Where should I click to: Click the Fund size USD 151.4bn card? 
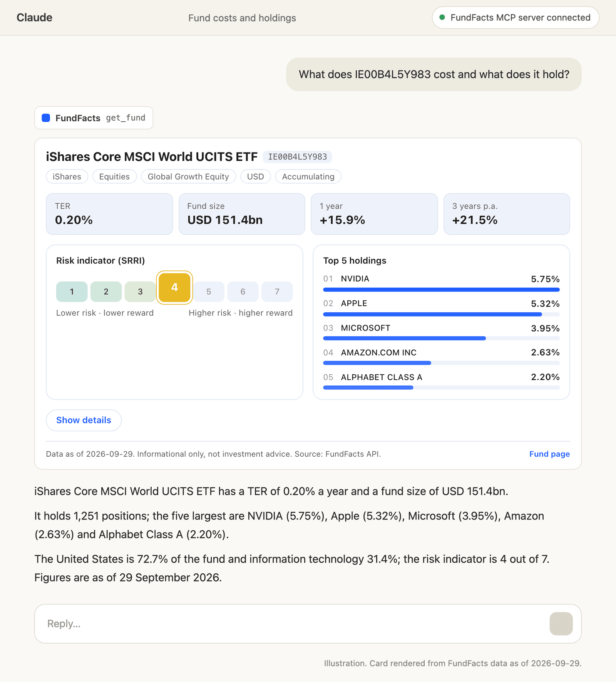point(242,214)
